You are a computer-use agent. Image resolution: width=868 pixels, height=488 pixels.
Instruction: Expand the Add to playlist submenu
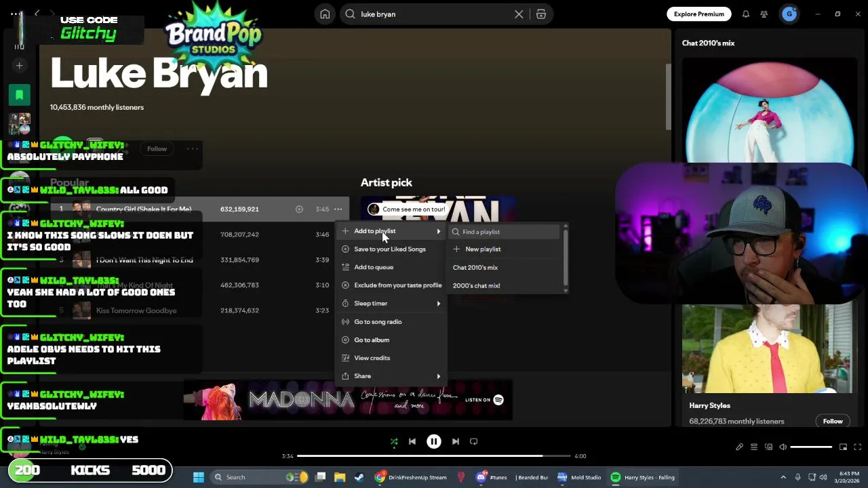pyautogui.click(x=391, y=231)
